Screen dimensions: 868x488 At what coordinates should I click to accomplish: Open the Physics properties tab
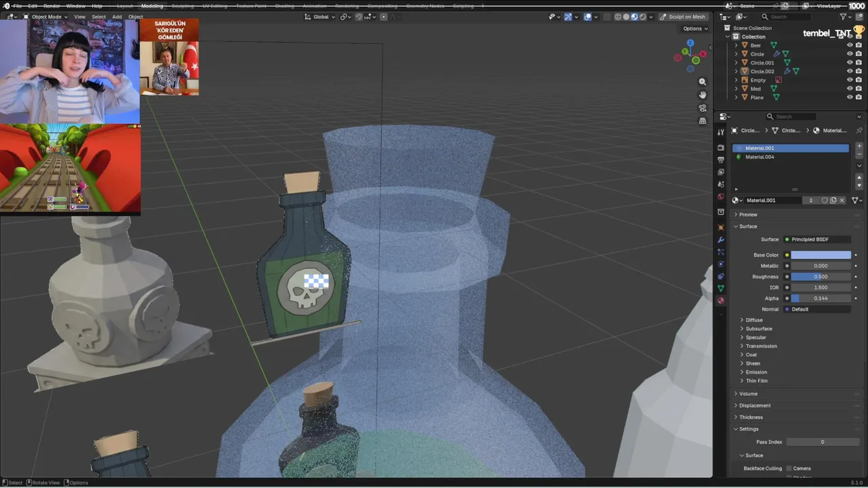click(721, 264)
